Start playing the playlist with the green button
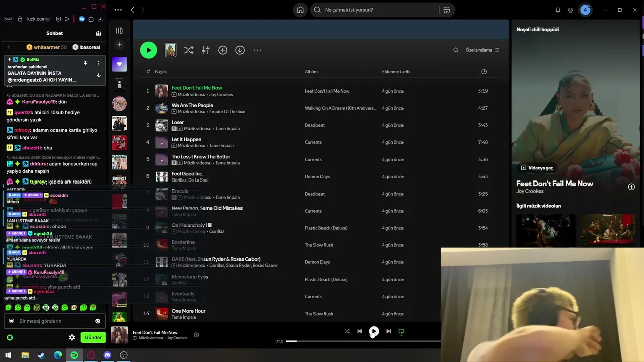This screenshot has width=644, height=362. coord(148,50)
